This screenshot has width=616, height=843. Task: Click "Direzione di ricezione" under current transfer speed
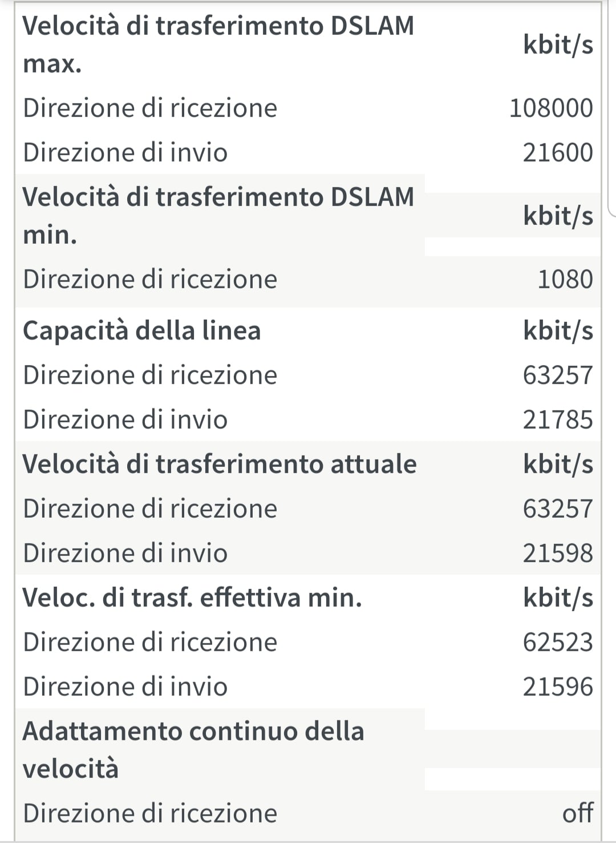pyautogui.click(x=149, y=509)
